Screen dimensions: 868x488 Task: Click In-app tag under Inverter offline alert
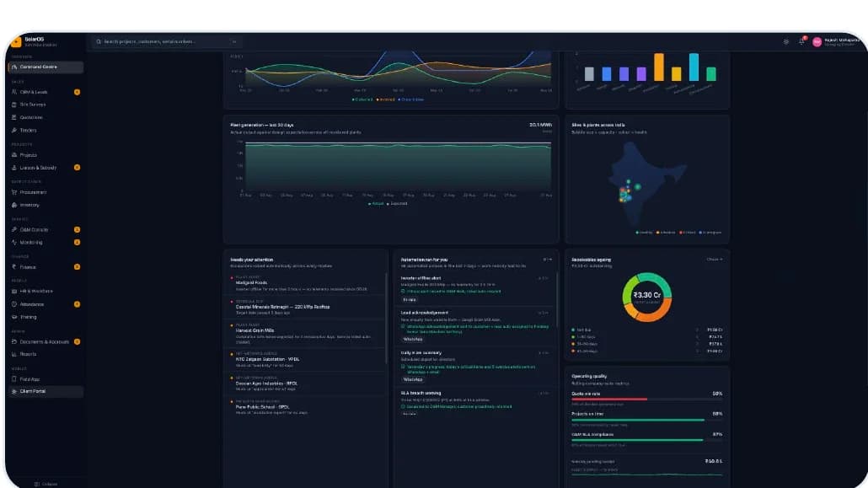click(409, 300)
